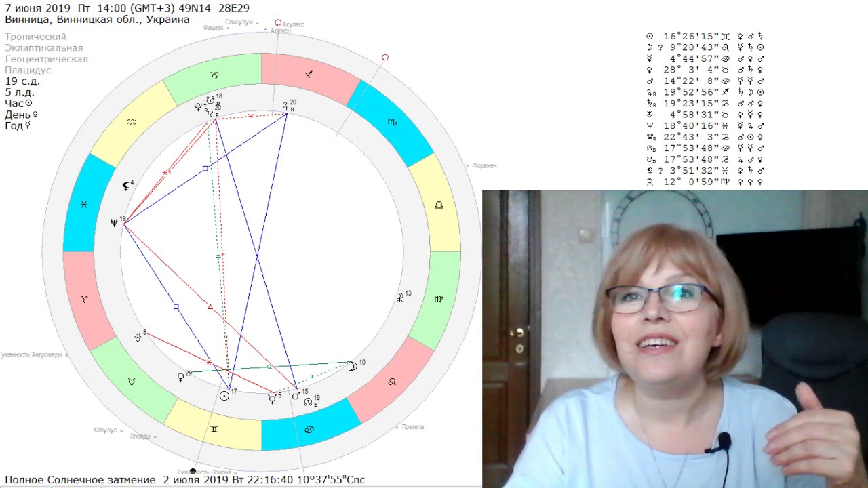Select the 'Год' year ruler label
Image resolution: width=868 pixels, height=488 pixels.
tap(14, 125)
